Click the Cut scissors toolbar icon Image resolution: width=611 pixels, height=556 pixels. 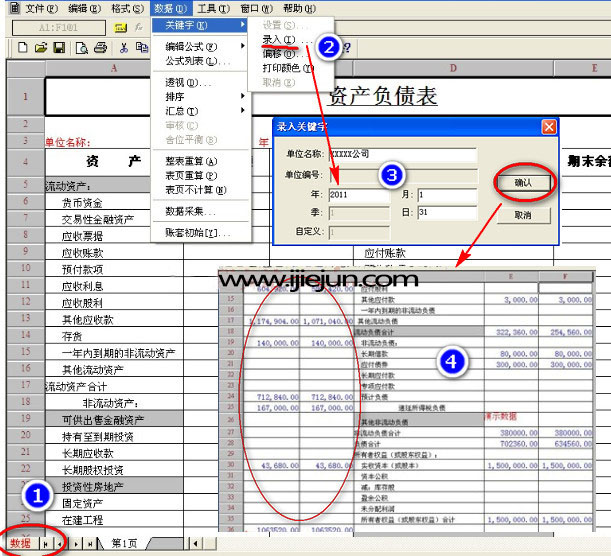tap(124, 47)
